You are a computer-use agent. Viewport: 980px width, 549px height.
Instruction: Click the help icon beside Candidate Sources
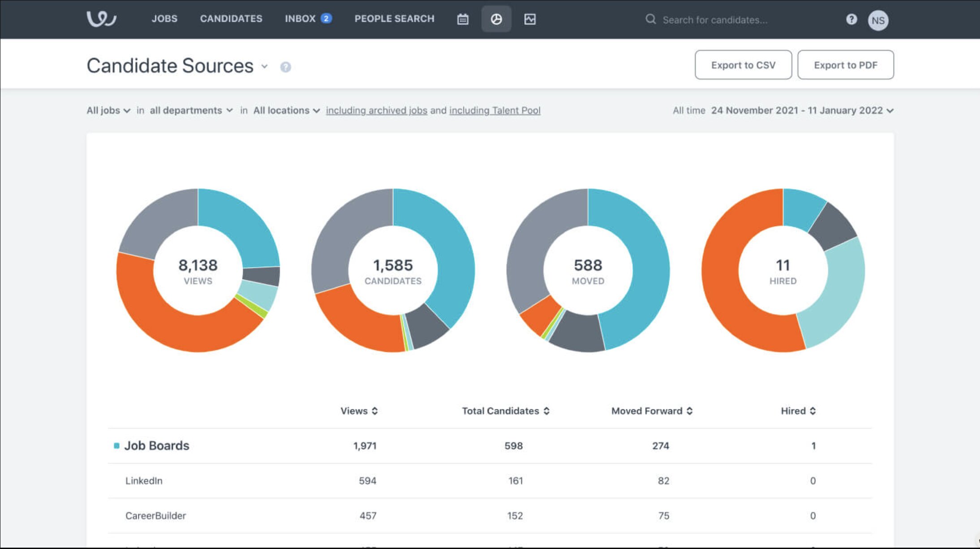[x=285, y=67]
